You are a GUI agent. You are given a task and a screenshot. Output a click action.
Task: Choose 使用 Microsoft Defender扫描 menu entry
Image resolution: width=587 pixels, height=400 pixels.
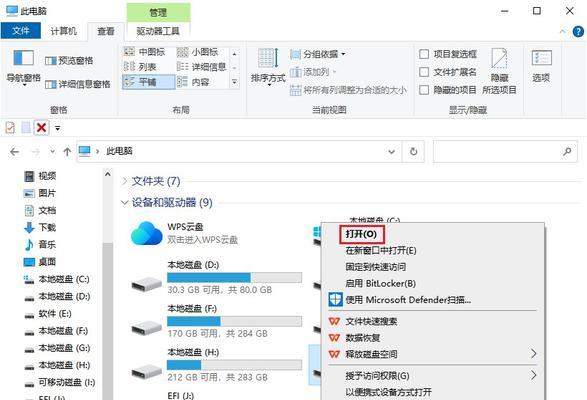[408, 300]
